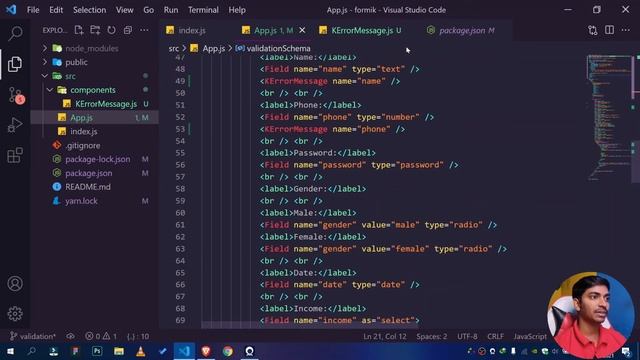Image resolution: width=640 pixels, height=360 pixels.
Task: Click the validation branch in status bar
Action: [33, 336]
